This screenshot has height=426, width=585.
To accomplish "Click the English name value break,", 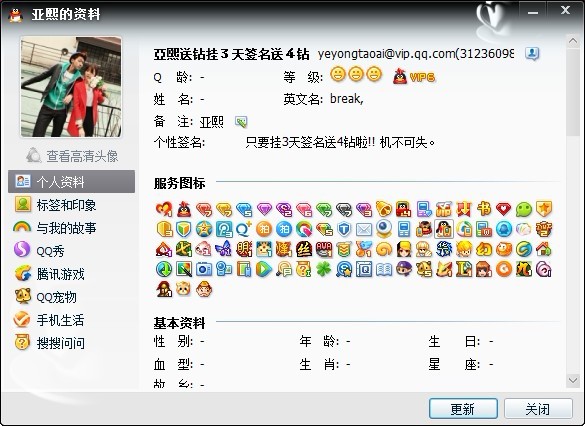I will click(x=347, y=98).
